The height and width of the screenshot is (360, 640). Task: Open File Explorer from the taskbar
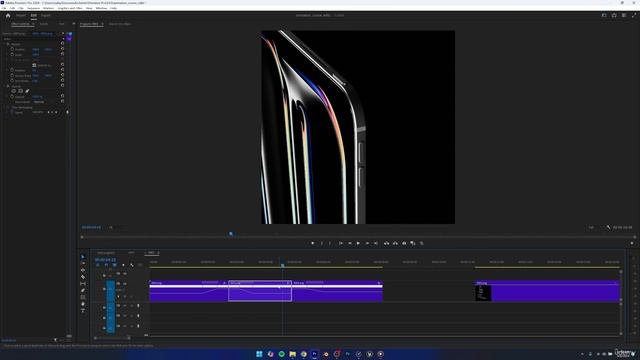(x=293, y=354)
